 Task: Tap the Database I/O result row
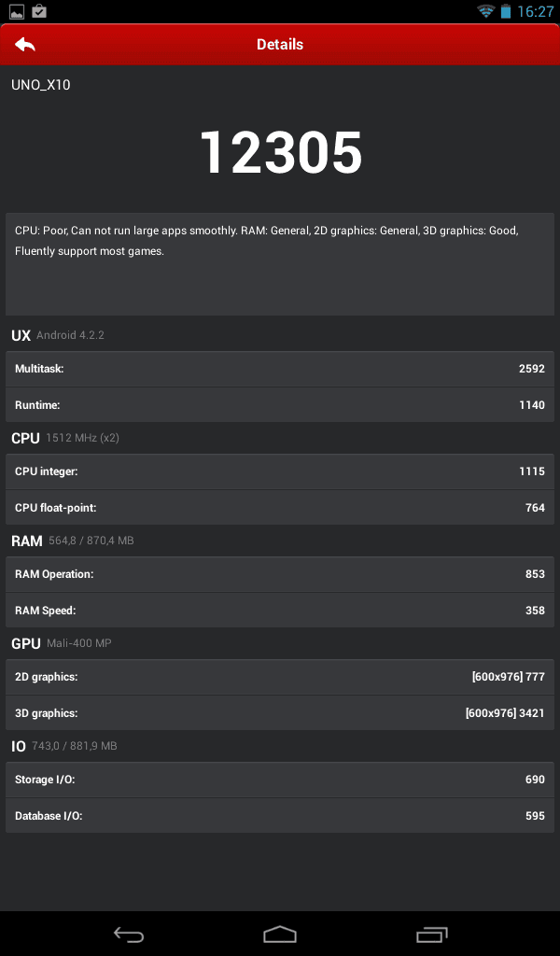coord(280,816)
